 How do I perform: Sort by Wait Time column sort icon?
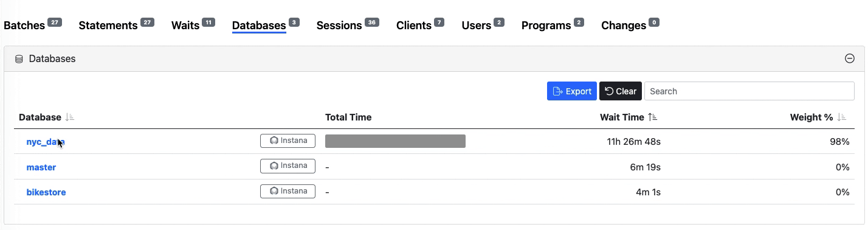point(652,117)
